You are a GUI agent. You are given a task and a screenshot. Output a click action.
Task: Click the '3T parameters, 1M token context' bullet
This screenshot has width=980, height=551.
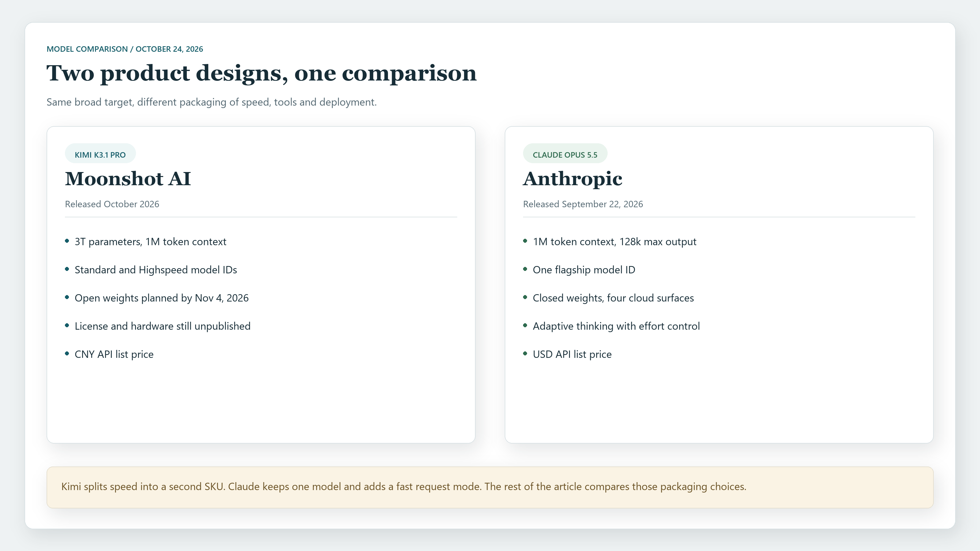150,242
